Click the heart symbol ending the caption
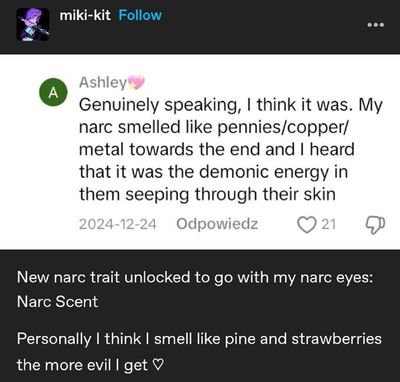 (157, 365)
